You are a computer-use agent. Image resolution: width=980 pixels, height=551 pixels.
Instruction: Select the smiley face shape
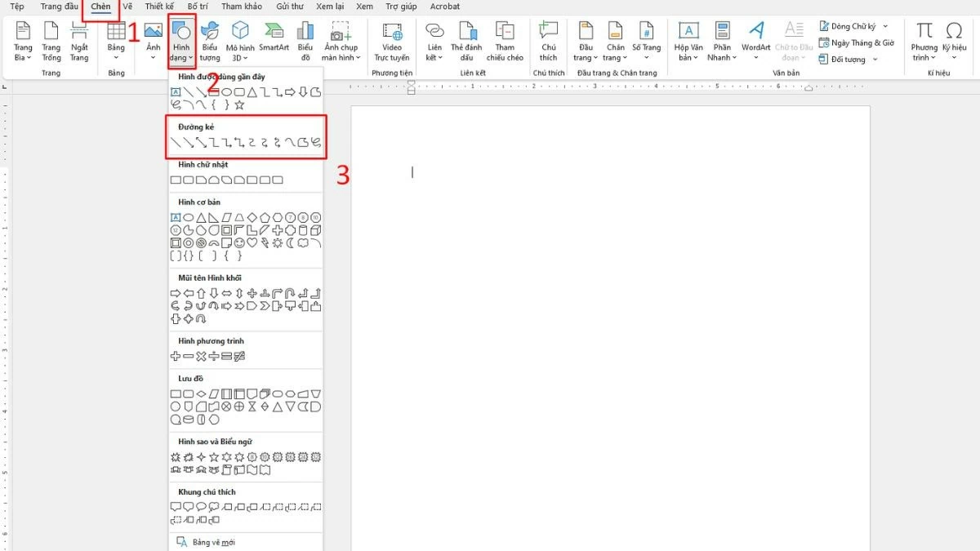tap(239, 242)
